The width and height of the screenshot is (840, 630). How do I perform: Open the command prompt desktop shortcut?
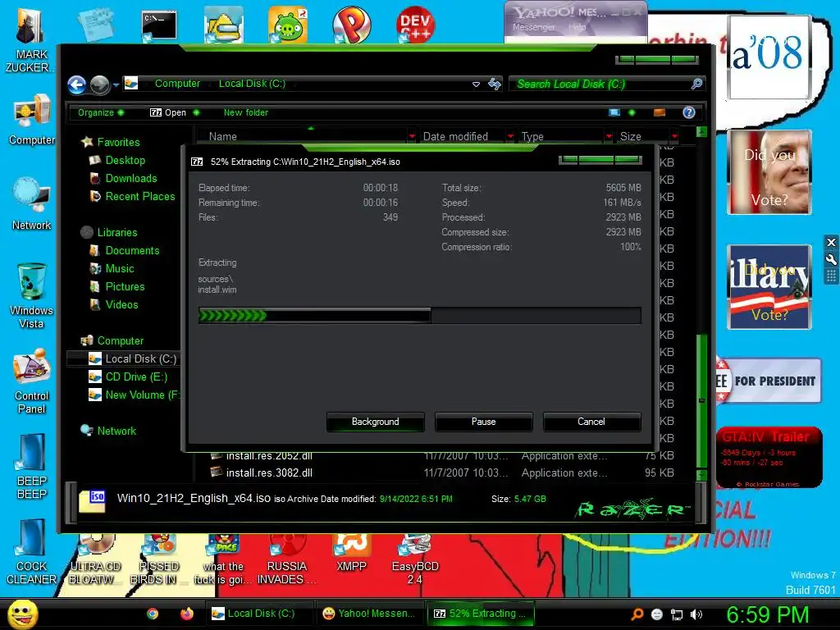pyautogui.click(x=159, y=25)
